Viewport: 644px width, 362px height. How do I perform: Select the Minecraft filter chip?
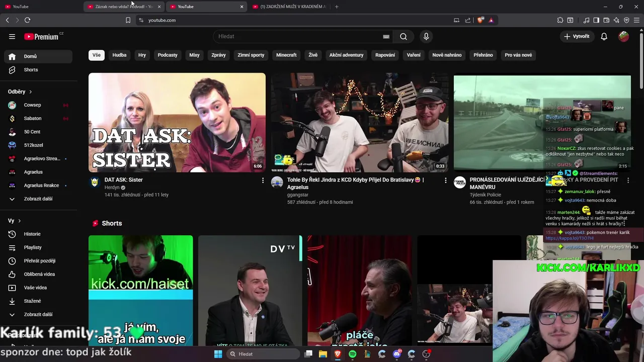coord(286,55)
